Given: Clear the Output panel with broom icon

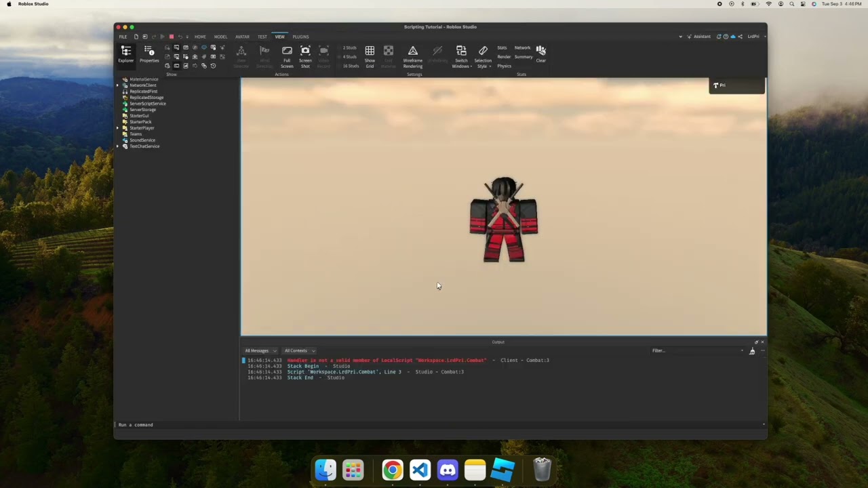Looking at the screenshot, I should (x=752, y=351).
